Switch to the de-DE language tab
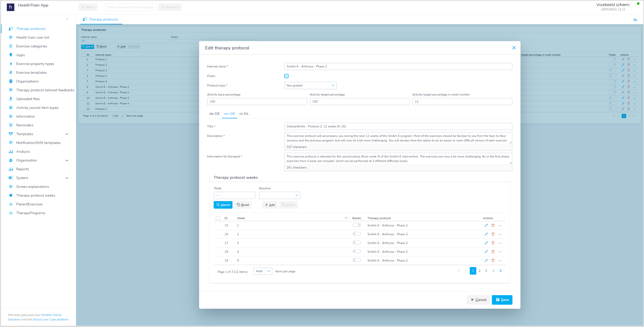This screenshot has height=327, width=644. (214, 113)
